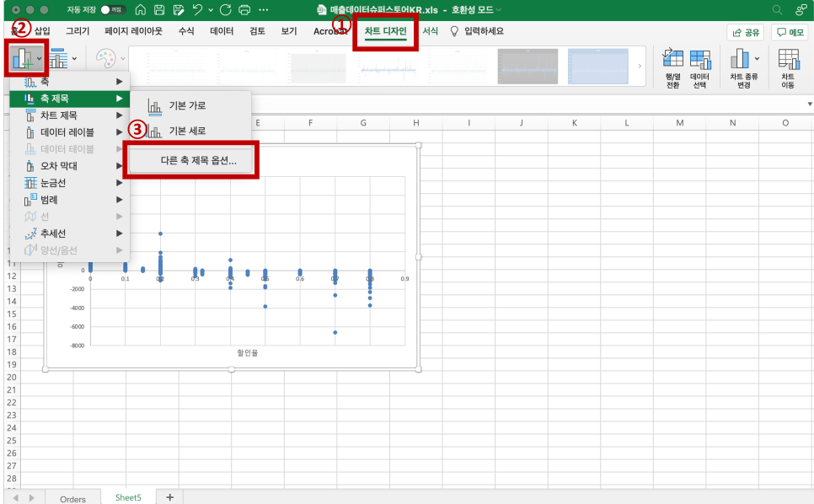Expand the undo history dropdown arrow
Viewport: 814px width, 504px height.
tap(211, 10)
